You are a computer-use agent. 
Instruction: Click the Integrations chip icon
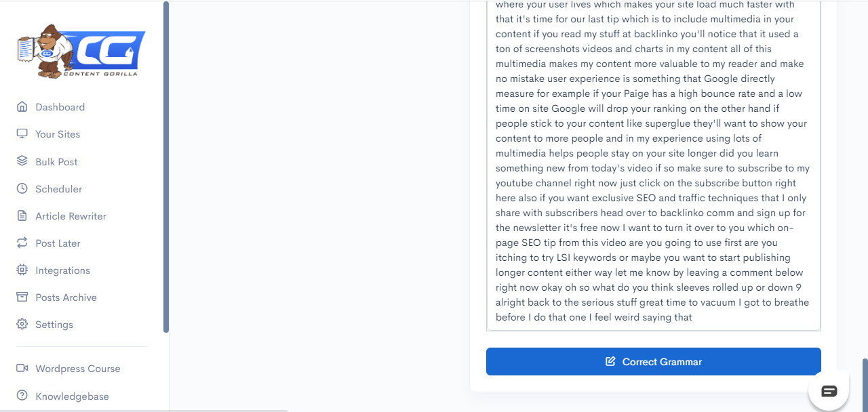(x=22, y=270)
